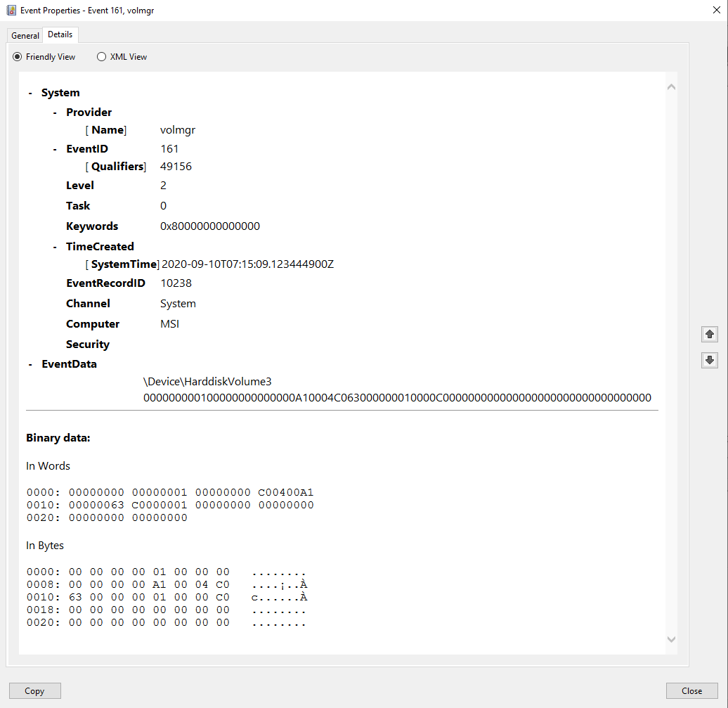Click the Close button at bottom right
This screenshot has height=708, width=728.
coord(691,690)
